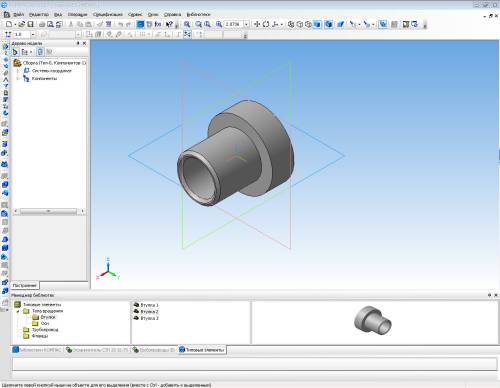Image resolution: width=500 pixels, height=388 pixels.
Task: Open the zoom scale dropdown
Action: (246, 24)
